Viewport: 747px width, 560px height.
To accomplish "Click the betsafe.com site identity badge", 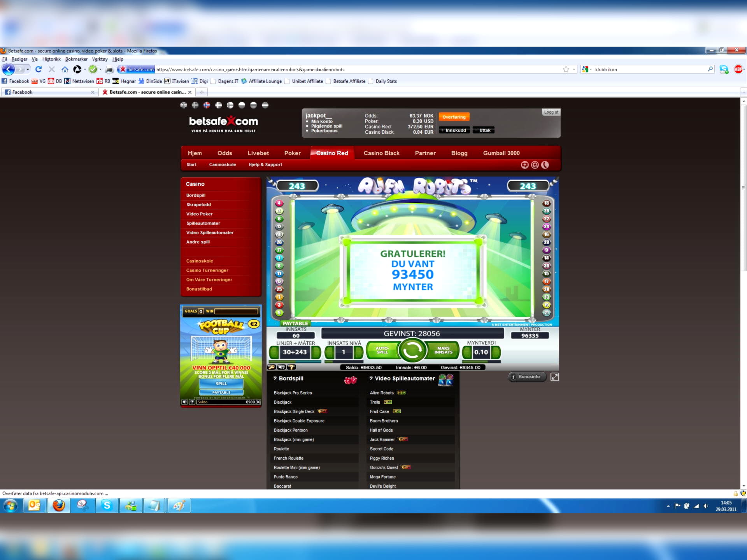I will coord(137,69).
